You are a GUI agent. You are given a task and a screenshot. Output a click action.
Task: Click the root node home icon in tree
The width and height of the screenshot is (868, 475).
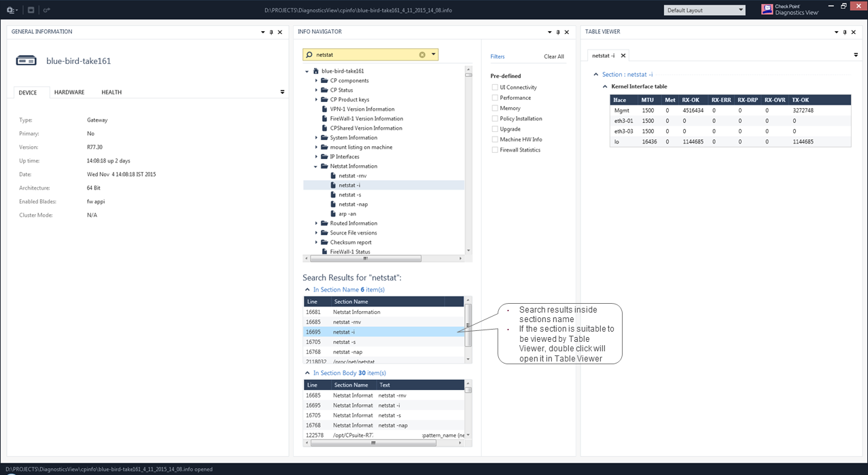316,71
